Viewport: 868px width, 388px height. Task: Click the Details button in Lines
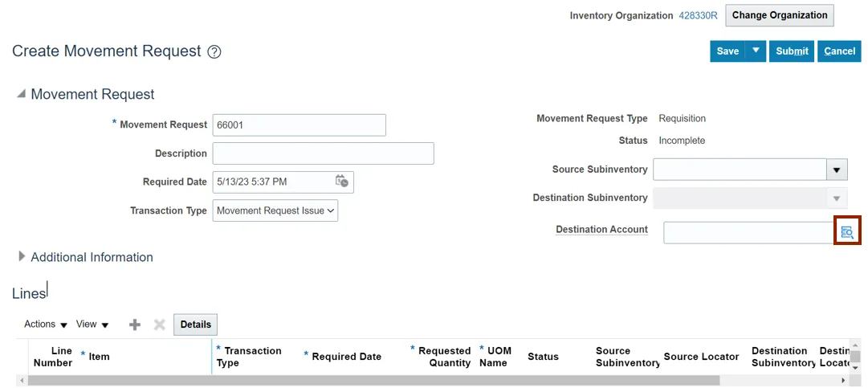click(195, 325)
